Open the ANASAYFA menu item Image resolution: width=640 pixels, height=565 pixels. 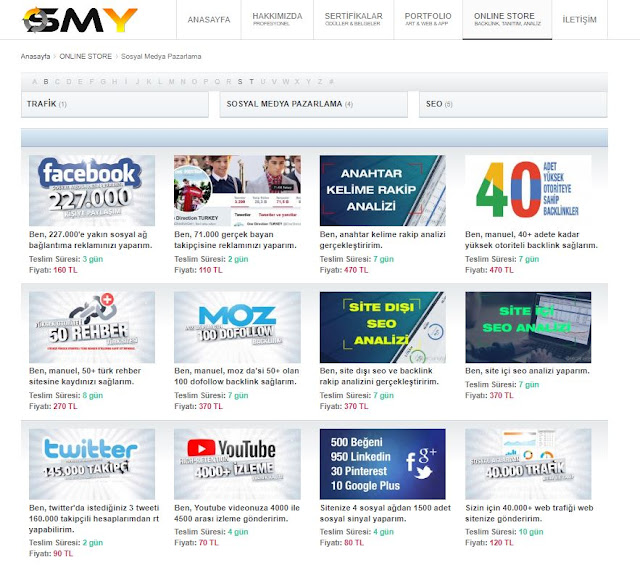click(209, 20)
